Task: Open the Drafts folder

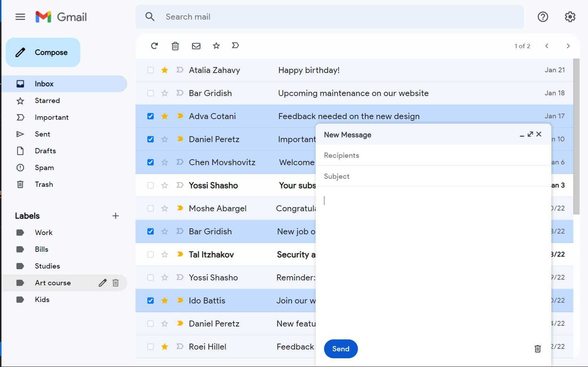Action: pyautogui.click(x=65, y=151)
